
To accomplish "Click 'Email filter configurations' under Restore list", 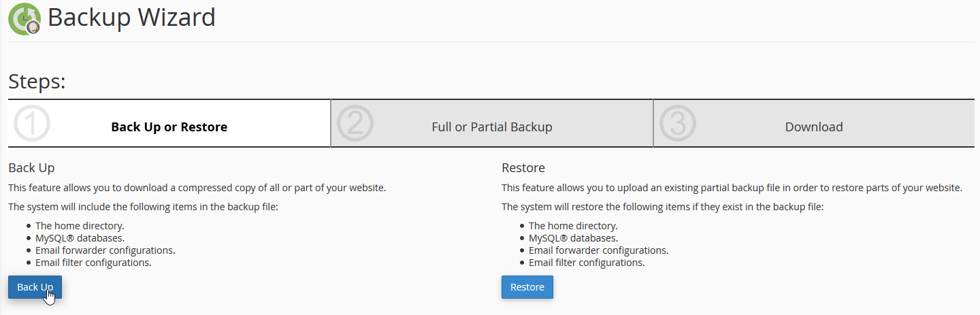I will point(586,263).
